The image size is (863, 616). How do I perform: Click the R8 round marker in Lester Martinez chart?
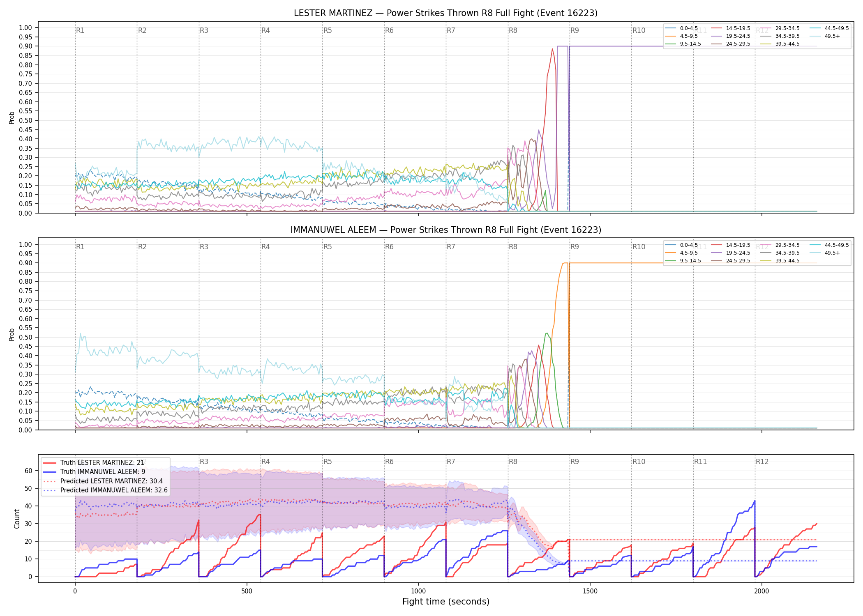(513, 30)
